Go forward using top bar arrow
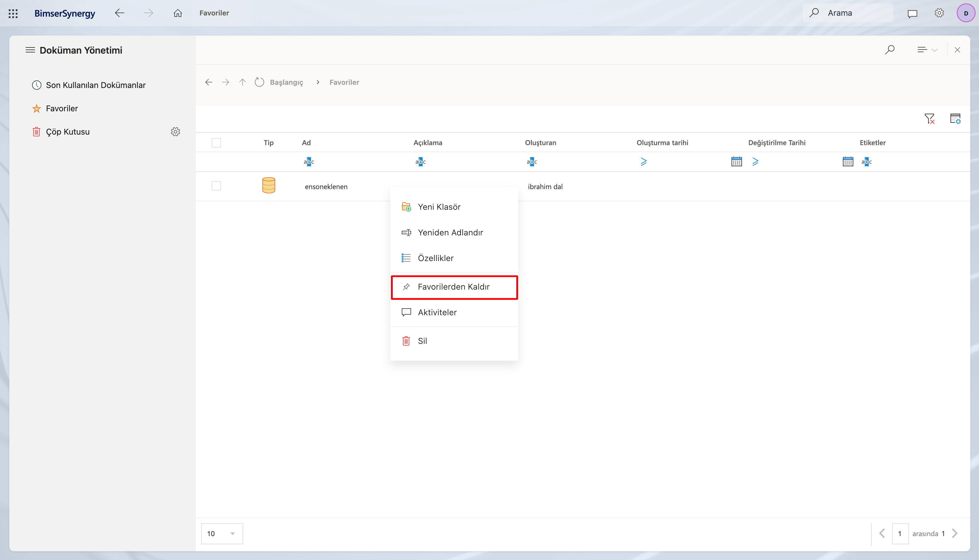Image resolution: width=979 pixels, height=560 pixels. [149, 13]
